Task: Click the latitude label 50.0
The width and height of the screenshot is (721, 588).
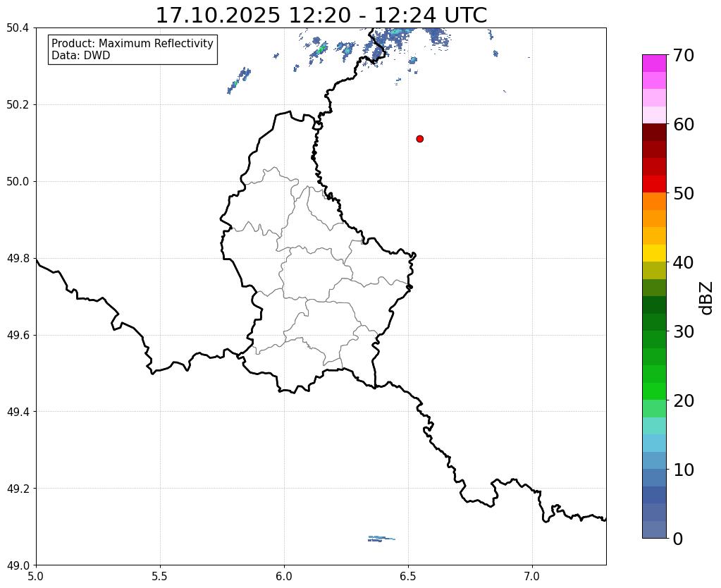Action: tap(18, 182)
